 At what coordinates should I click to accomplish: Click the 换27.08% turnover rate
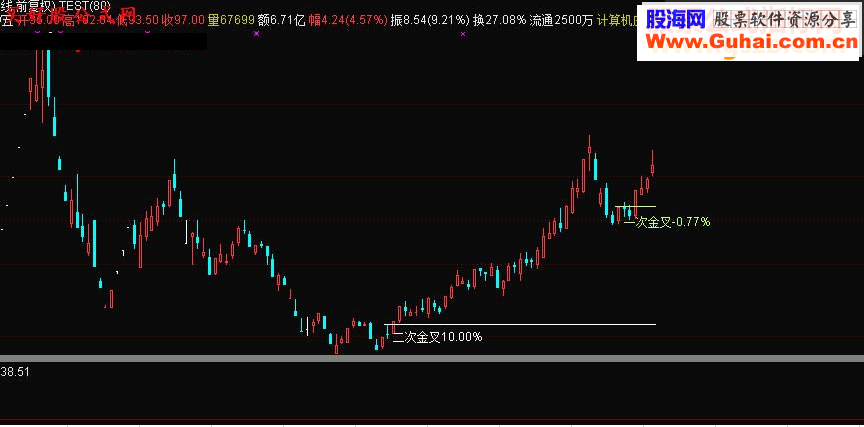[499, 20]
